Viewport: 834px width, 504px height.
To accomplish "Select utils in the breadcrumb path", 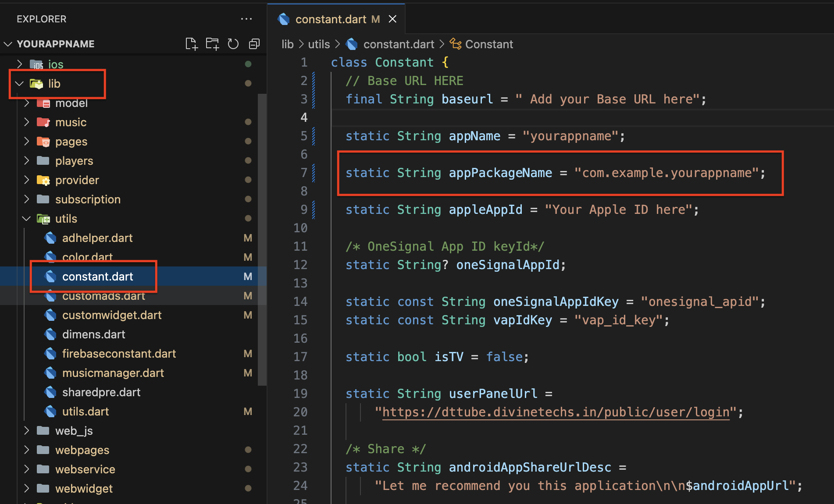I will (x=319, y=44).
